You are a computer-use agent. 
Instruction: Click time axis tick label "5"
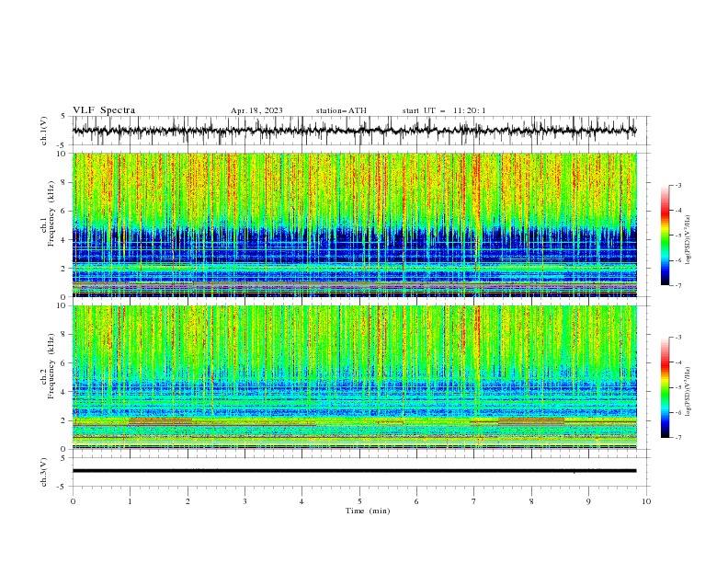(x=359, y=501)
